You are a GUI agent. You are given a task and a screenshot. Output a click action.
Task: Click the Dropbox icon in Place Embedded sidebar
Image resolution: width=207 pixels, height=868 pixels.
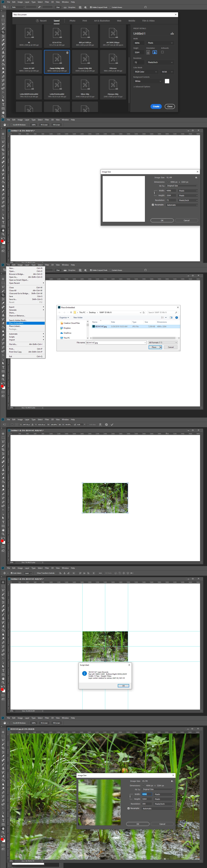[x=61, y=328]
